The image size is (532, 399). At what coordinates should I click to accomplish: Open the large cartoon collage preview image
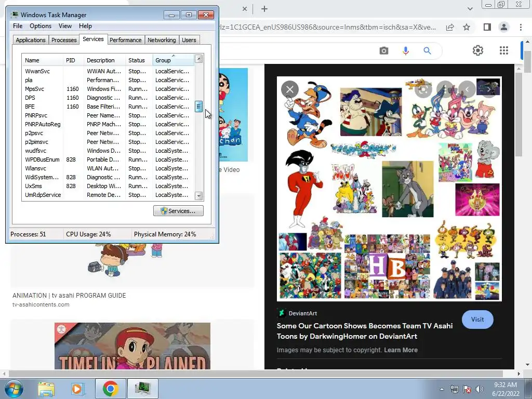(x=389, y=189)
